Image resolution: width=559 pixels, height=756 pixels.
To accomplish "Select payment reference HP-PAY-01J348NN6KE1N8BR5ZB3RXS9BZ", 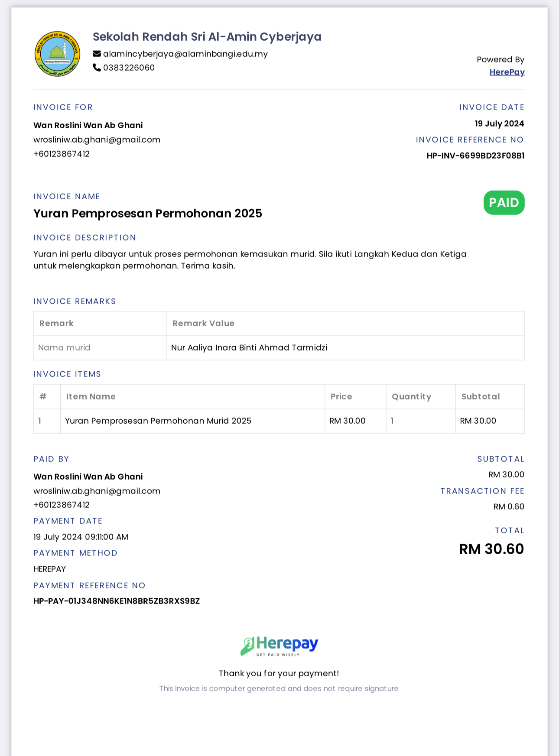I will [x=117, y=601].
